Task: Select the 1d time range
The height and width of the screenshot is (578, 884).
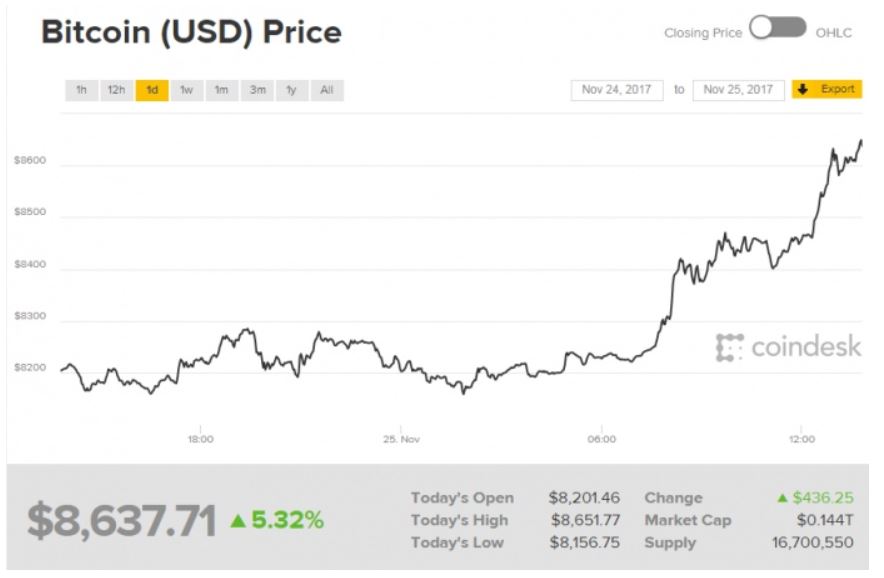Action: pyautogui.click(x=151, y=90)
